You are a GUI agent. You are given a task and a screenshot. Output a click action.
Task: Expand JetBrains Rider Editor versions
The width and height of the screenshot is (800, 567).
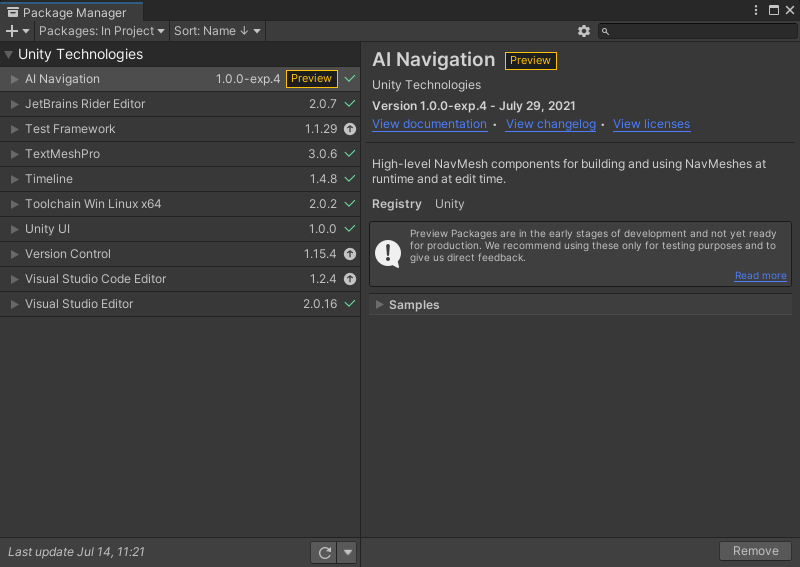tap(15, 104)
